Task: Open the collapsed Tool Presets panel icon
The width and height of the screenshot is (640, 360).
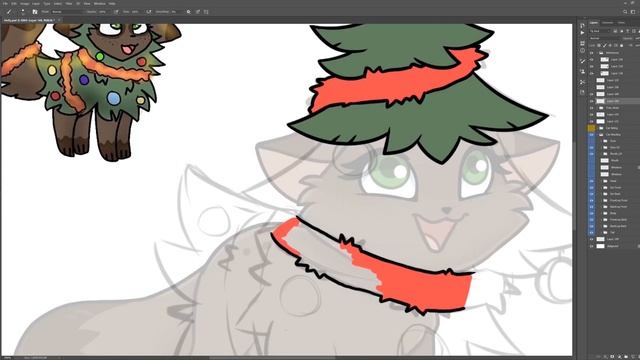Action: click(582, 82)
